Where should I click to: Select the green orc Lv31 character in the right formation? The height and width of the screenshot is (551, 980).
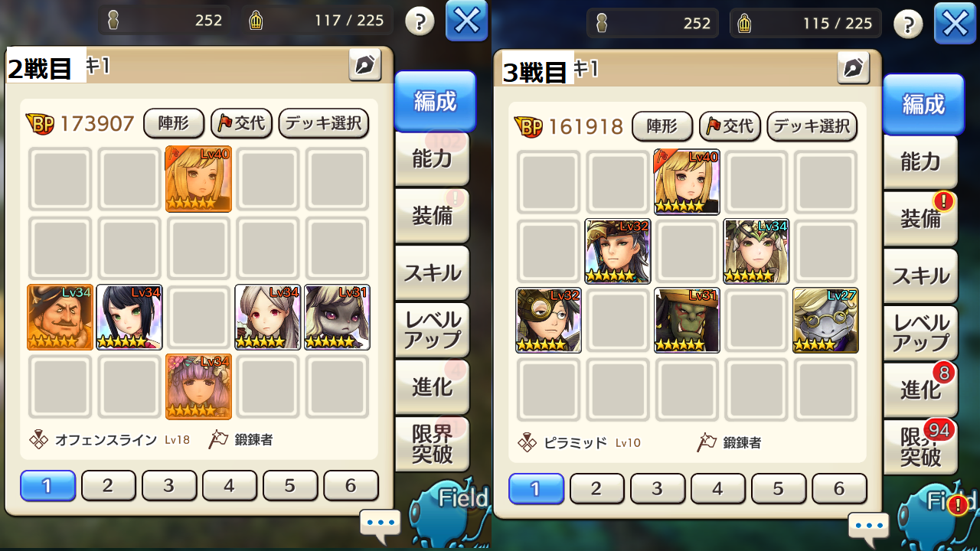point(687,321)
